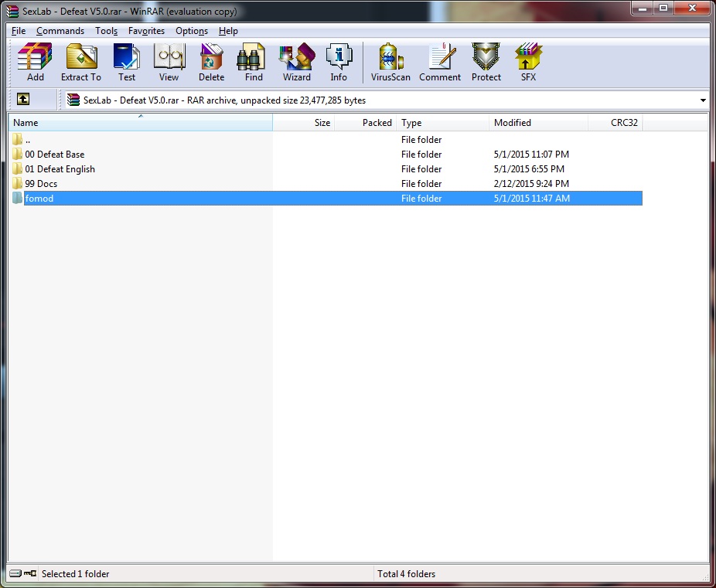Select the 00 Defeat Base folder icon
The height and width of the screenshot is (588, 716).
click(17, 155)
